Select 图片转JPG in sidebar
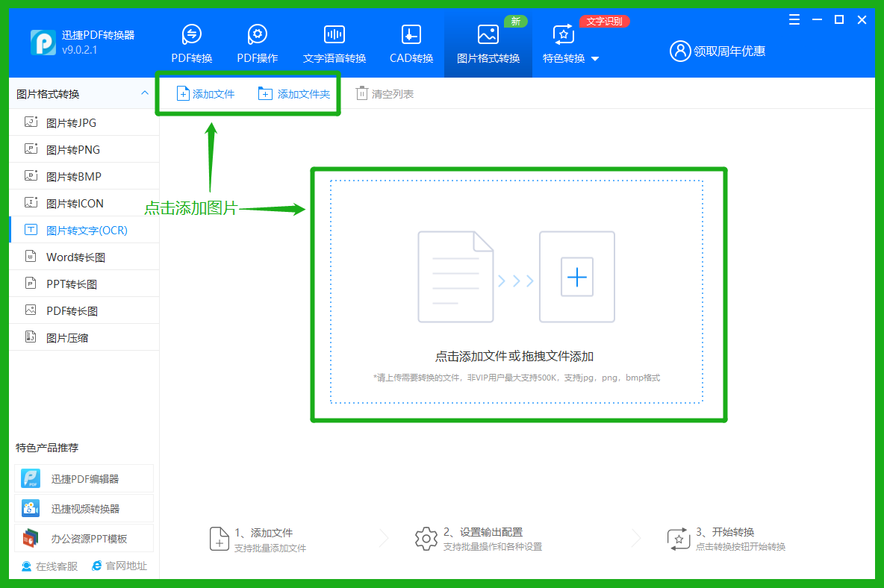This screenshot has width=884, height=588. pyautogui.click(x=84, y=122)
